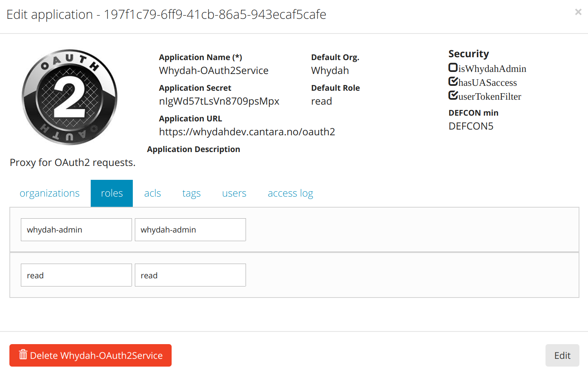
Task: Click the second read role field
Action: (190, 275)
